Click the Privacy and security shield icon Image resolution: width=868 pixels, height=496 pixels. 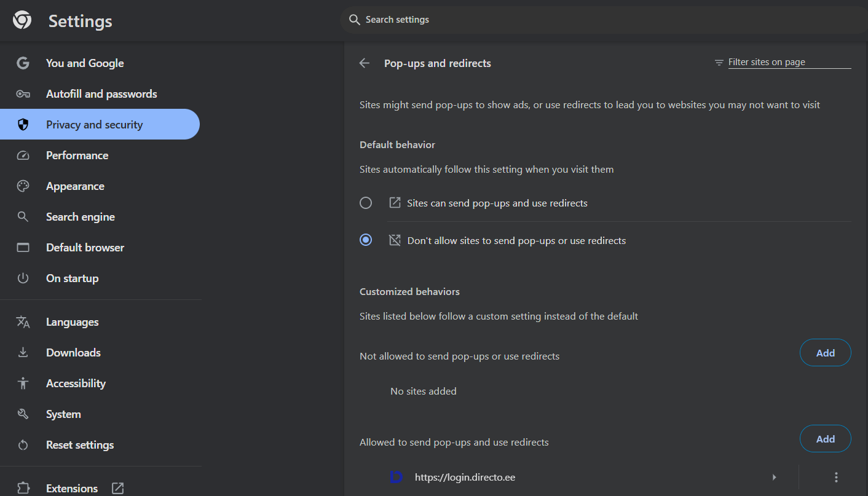click(x=23, y=125)
